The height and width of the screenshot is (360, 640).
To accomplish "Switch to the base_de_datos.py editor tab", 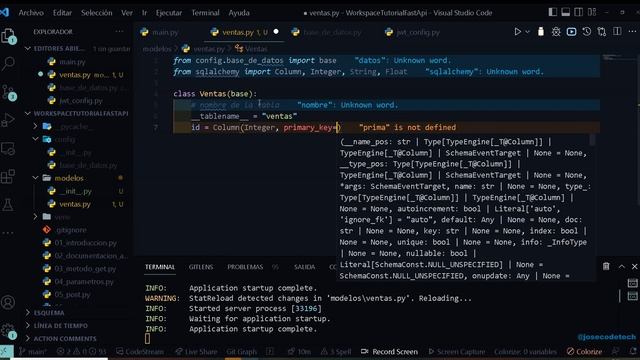I will pyautogui.click(x=331, y=32).
